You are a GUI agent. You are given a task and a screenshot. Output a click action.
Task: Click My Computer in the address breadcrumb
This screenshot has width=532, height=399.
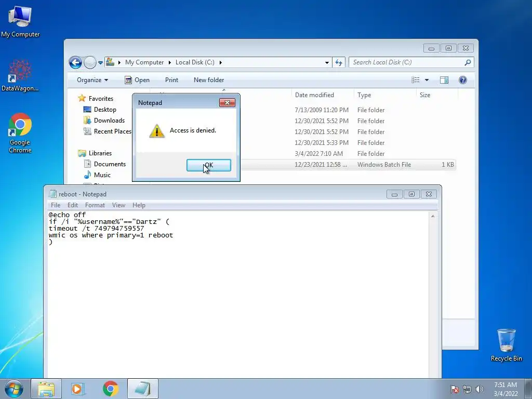point(144,62)
